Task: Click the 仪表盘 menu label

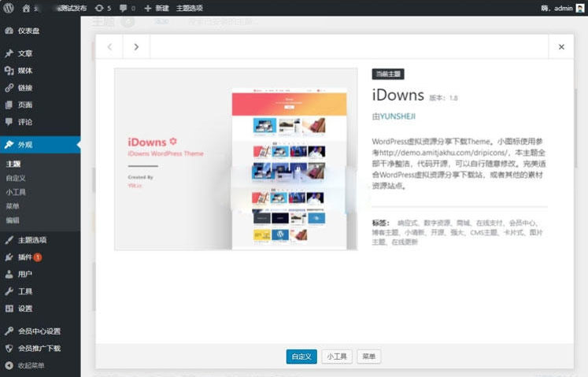Action: click(x=29, y=31)
